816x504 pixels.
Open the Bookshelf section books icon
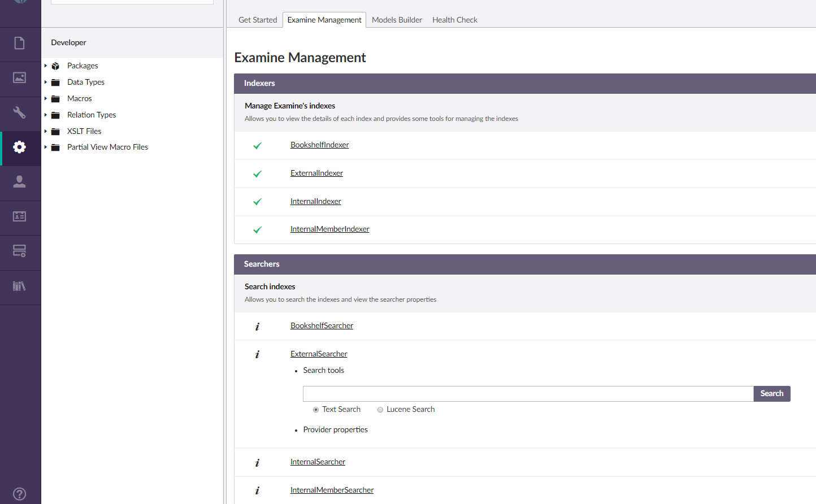click(x=20, y=286)
